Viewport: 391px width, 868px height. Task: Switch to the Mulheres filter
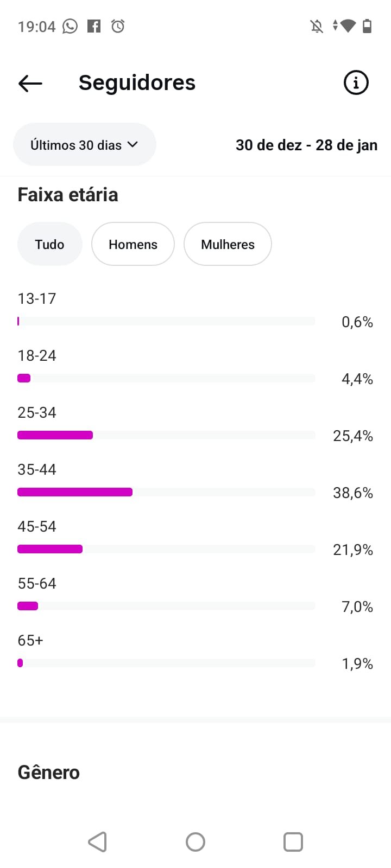click(228, 244)
